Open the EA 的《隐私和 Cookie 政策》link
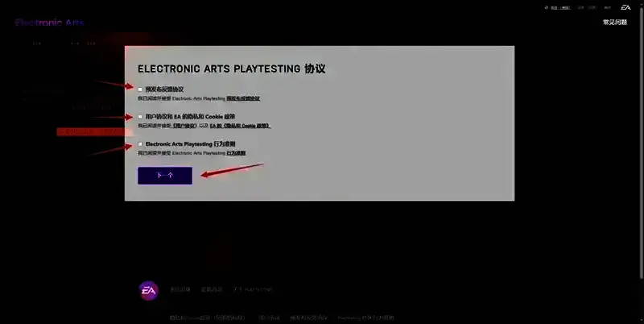Image resolution: width=644 pixels, height=324 pixels. 240,126
